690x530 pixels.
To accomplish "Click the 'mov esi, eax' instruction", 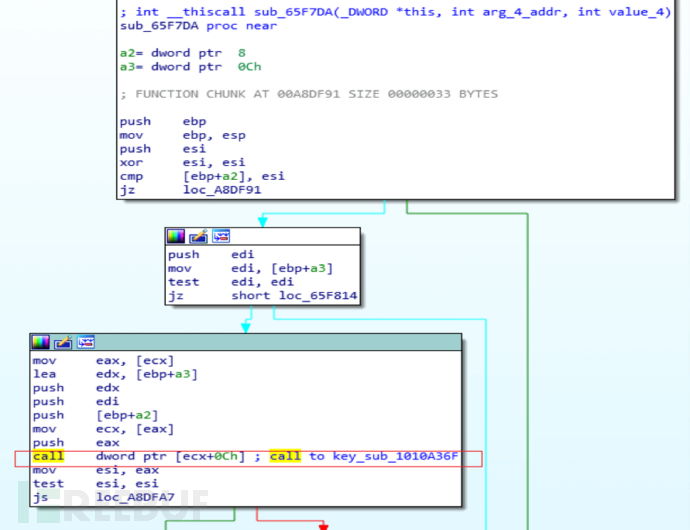I will coord(95,470).
